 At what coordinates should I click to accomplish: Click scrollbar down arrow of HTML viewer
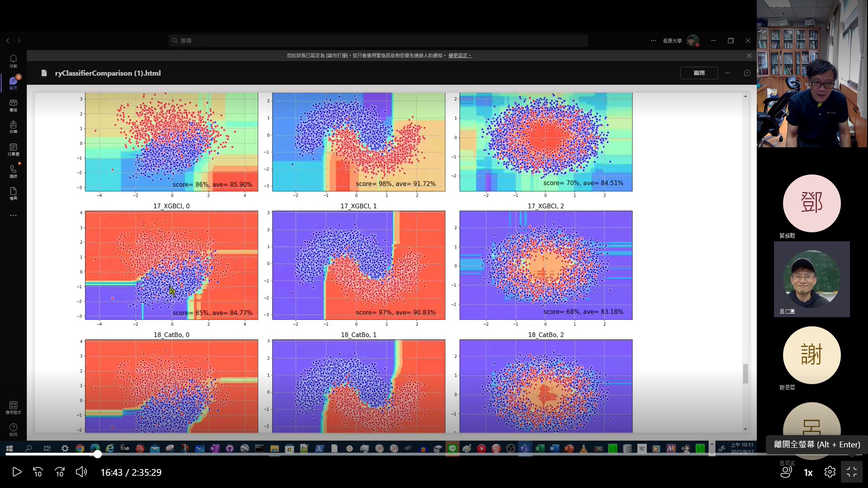[x=745, y=429]
